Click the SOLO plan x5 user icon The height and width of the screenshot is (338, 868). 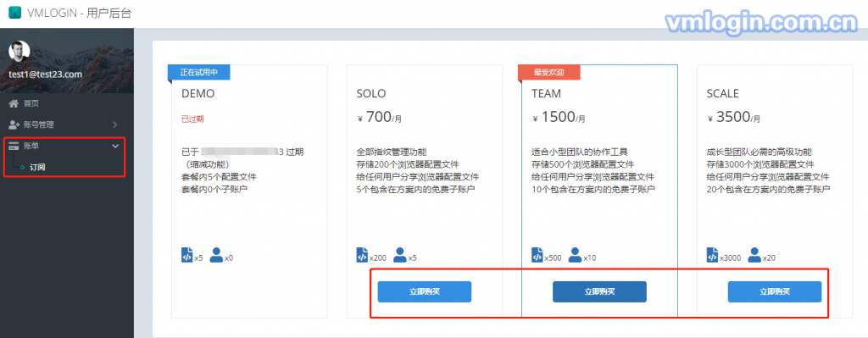pos(400,255)
